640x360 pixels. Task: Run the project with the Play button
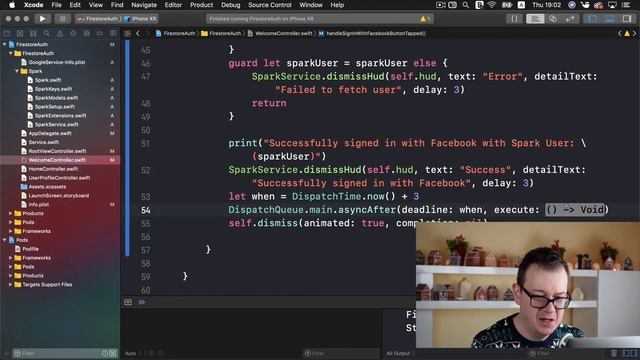42,19
